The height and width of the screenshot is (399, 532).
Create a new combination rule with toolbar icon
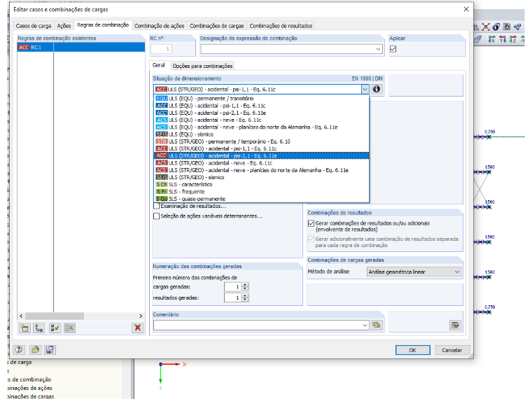(x=24, y=328)
